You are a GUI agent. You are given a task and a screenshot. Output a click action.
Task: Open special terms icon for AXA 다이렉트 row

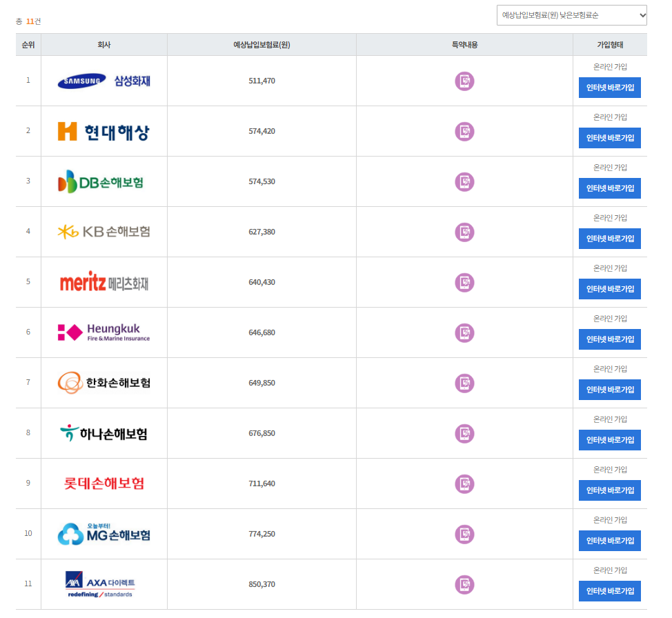[x=464, y=585]
